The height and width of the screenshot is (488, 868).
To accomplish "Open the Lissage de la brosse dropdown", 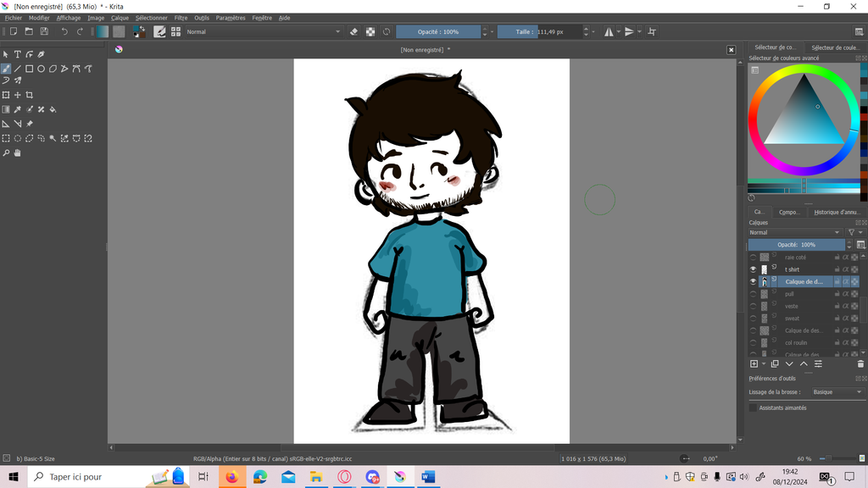I will (x=835, y=392).
